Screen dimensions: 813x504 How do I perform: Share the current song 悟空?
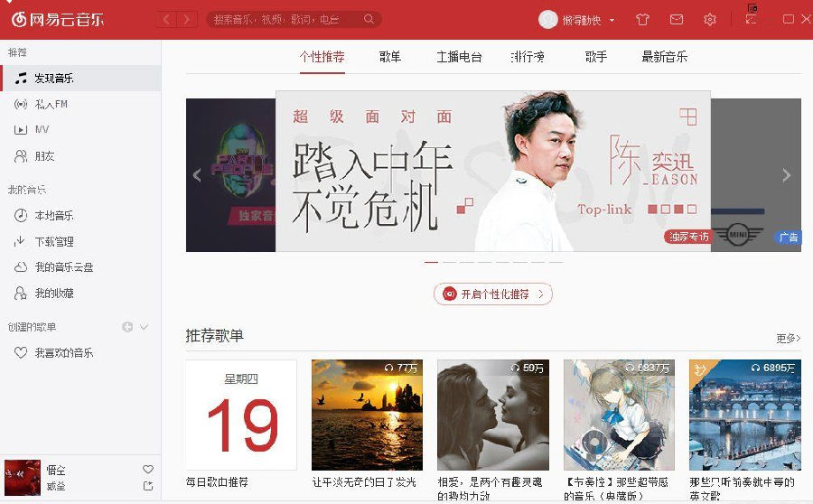148,486
